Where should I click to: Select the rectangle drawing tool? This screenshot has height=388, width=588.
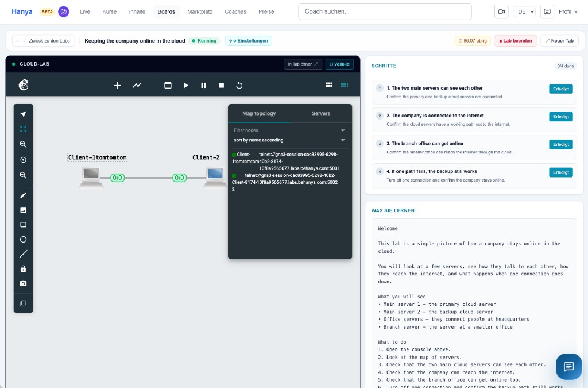click(x=23, y=225)
